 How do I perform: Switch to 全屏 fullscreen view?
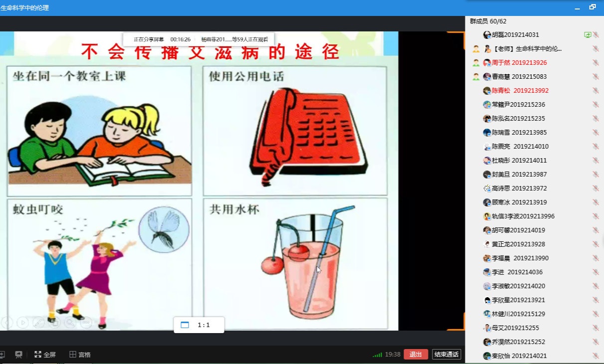[45, 355]
